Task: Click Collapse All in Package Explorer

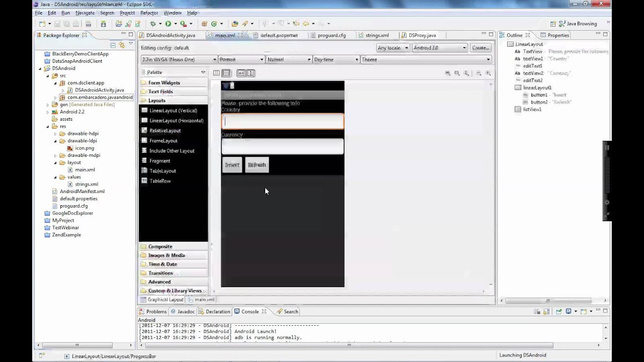Action: (113, 45)
